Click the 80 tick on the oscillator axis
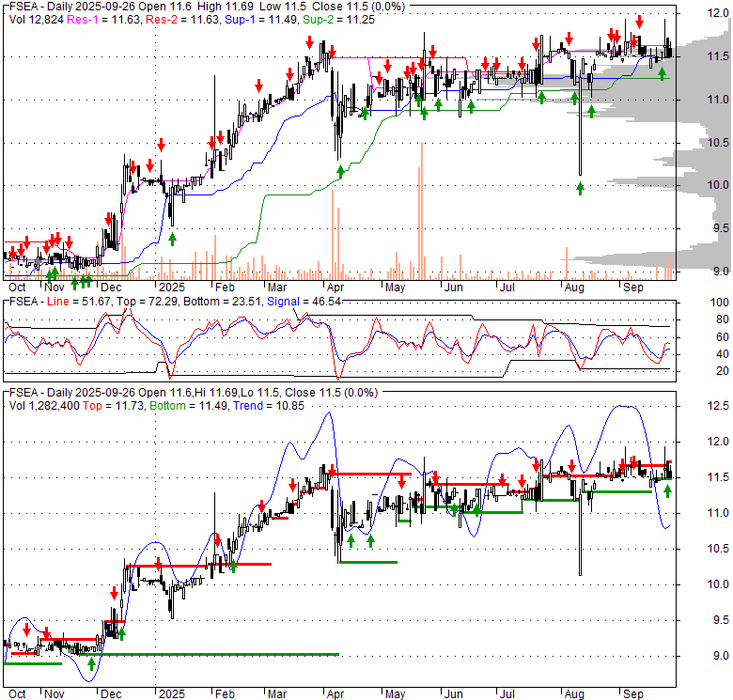Image resolution: width=733 pixels, height=700 pixels. click(723, 319)
